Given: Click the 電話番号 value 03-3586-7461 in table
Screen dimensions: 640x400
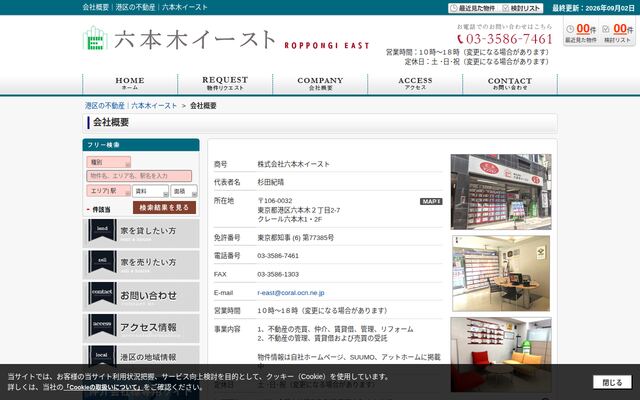Looking at the screenshot, I should pos(278,256).
